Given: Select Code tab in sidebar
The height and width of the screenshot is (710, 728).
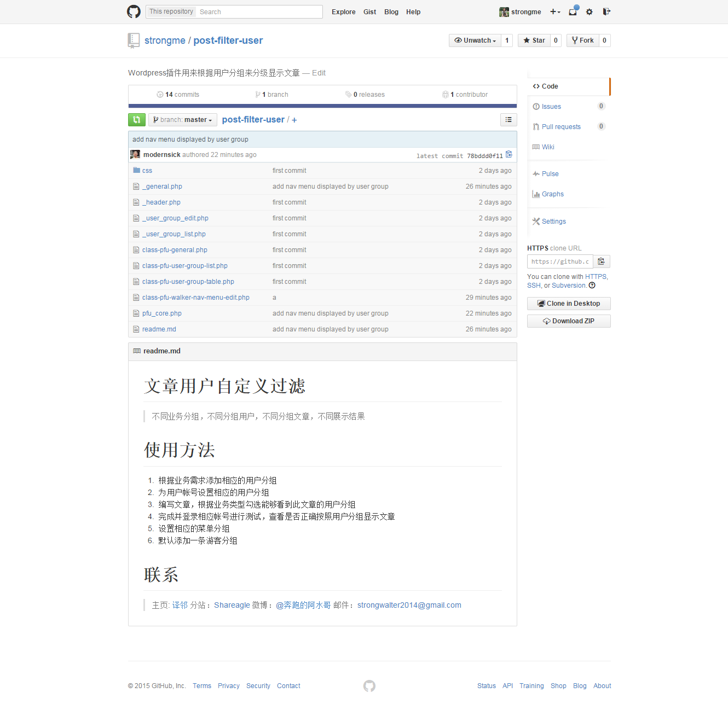Looking at the screenshot, I should pos(569,86).
